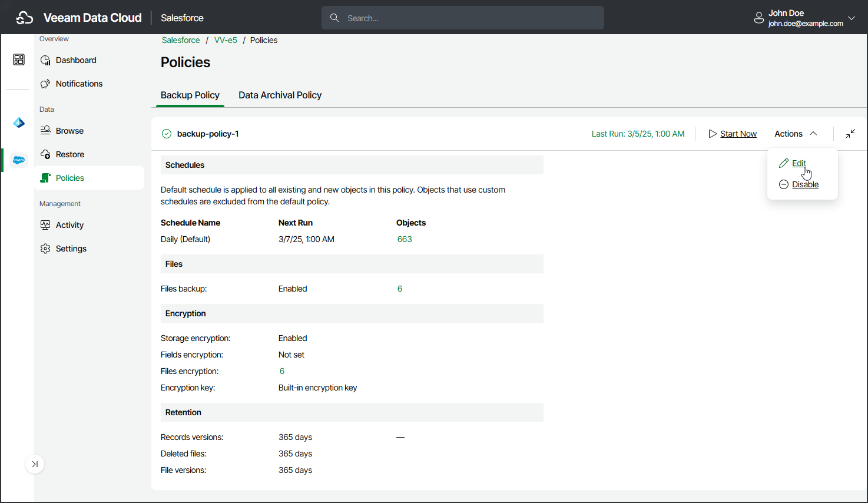Viewport: 868px width, 503px height.
Task: Click the Start Now play icon
Action: pyautogui.click(x=713, y=134)
